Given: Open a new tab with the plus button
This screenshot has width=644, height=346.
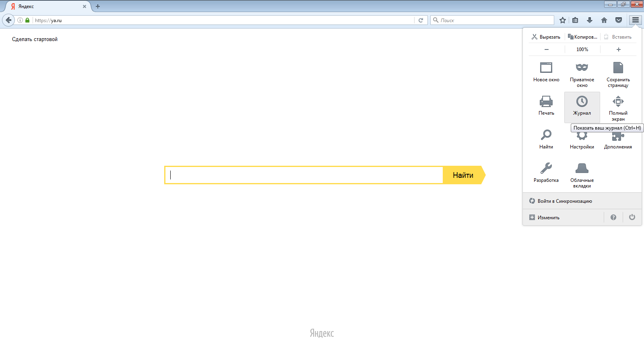Looking at the screenshot, I should click(98, 6).
